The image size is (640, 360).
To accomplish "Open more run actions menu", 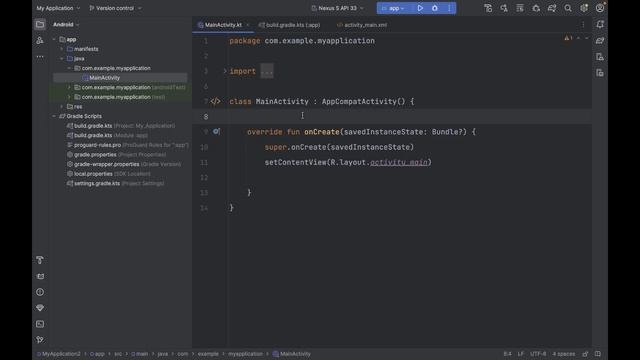I will [x=449, y=8].
